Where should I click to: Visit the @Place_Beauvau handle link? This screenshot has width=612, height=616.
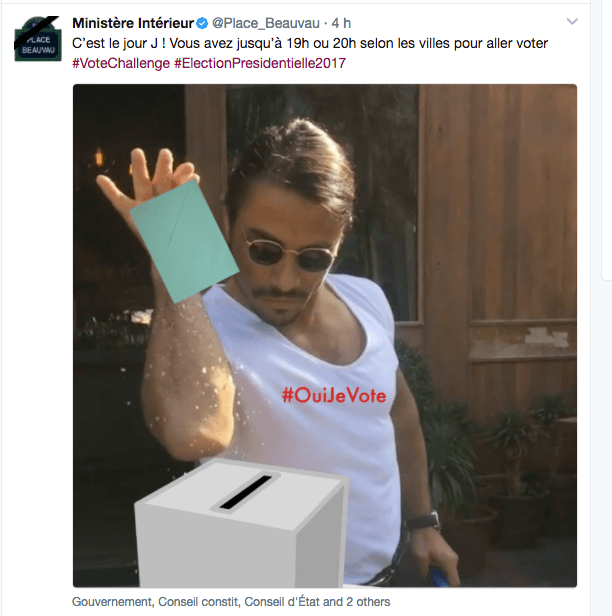(x=266, y=24)
